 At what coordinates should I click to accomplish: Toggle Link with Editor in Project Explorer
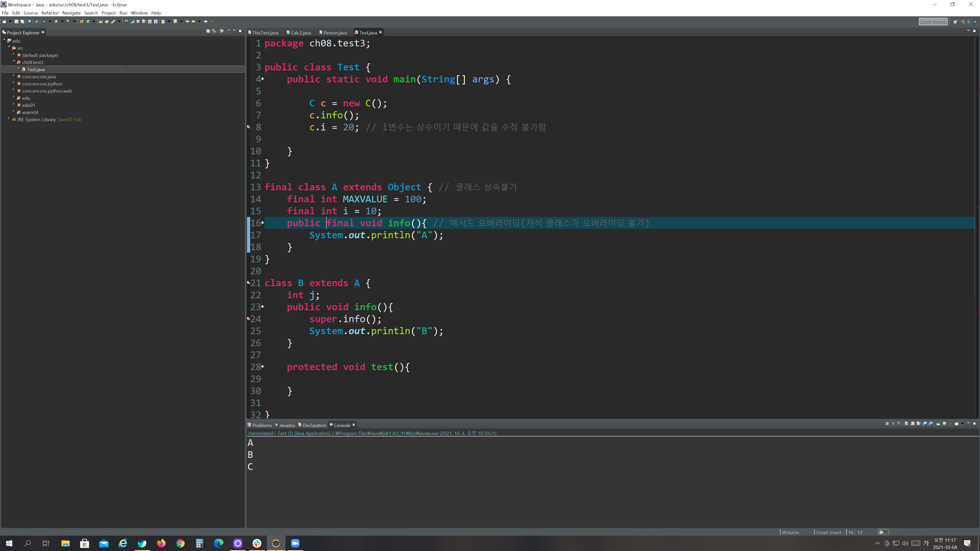pyautogui.click(x=214, y=31)
